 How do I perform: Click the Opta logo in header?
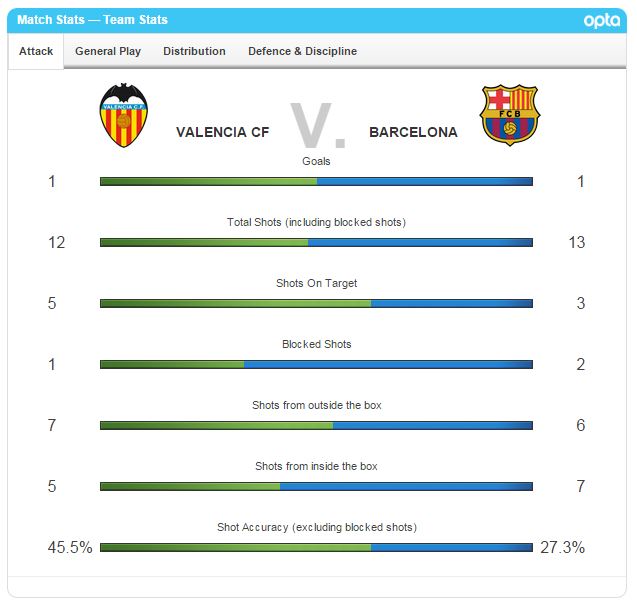[603, 20]
